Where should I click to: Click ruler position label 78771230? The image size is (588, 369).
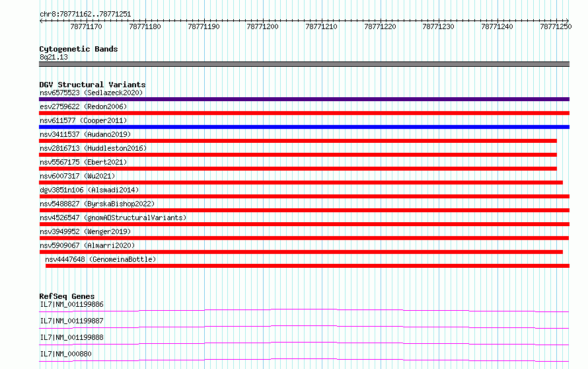click(439, 26)
